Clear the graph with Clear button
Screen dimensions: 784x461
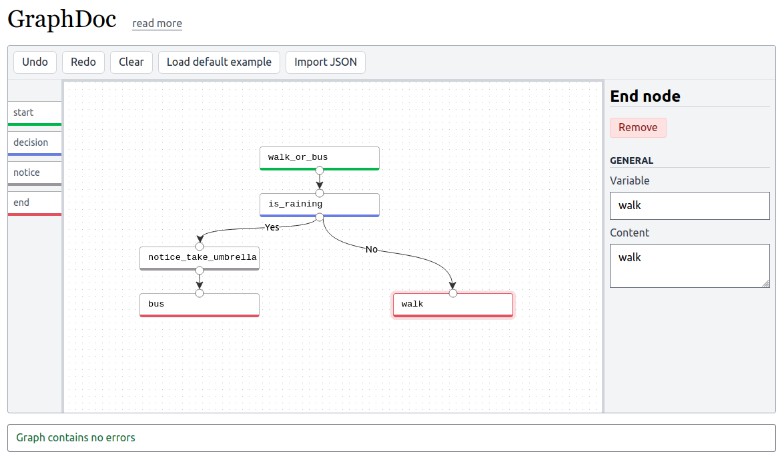[x=131, y=62]
